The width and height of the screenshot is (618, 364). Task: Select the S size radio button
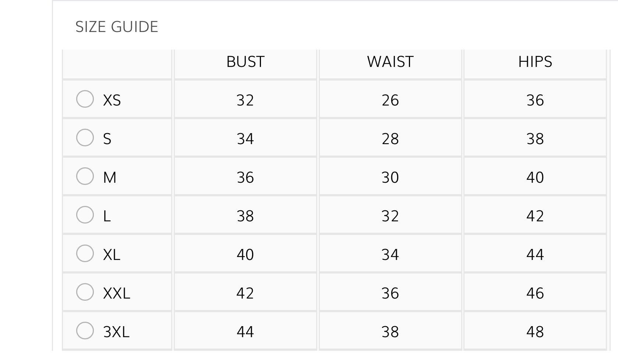point(85,138)
